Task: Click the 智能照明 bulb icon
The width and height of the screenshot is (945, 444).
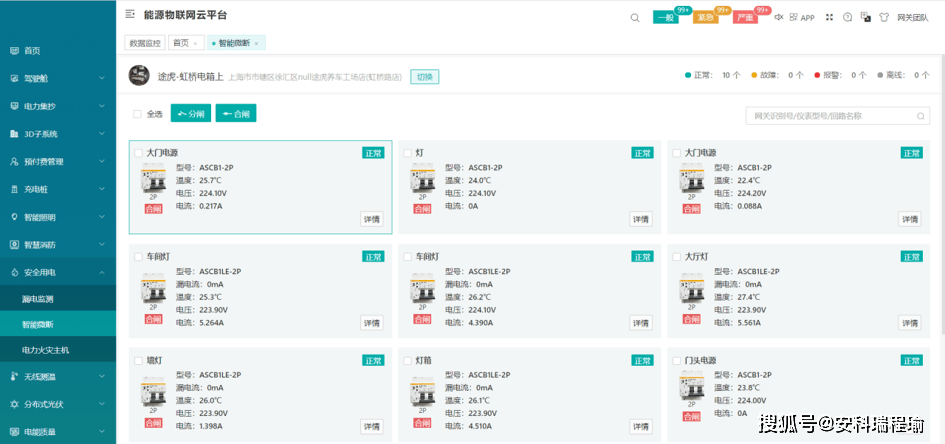Action: click(14, 217)
